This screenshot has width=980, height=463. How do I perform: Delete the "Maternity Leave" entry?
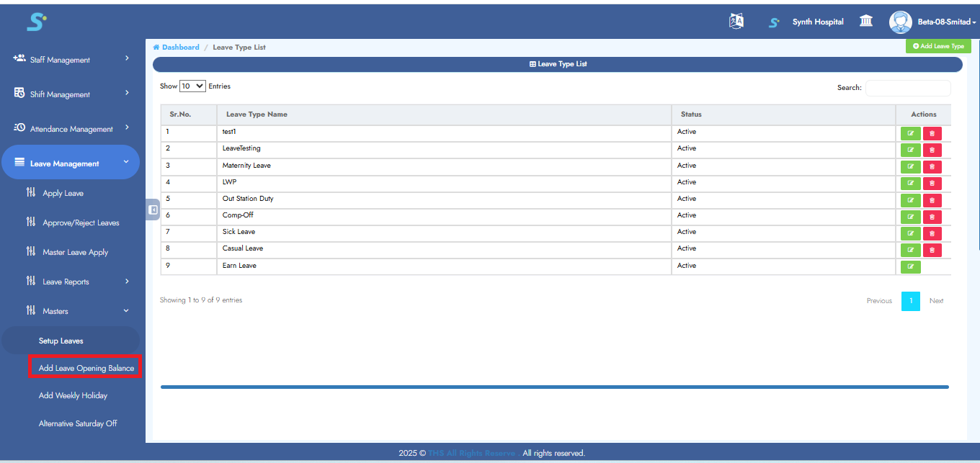(x=932, y=166)
